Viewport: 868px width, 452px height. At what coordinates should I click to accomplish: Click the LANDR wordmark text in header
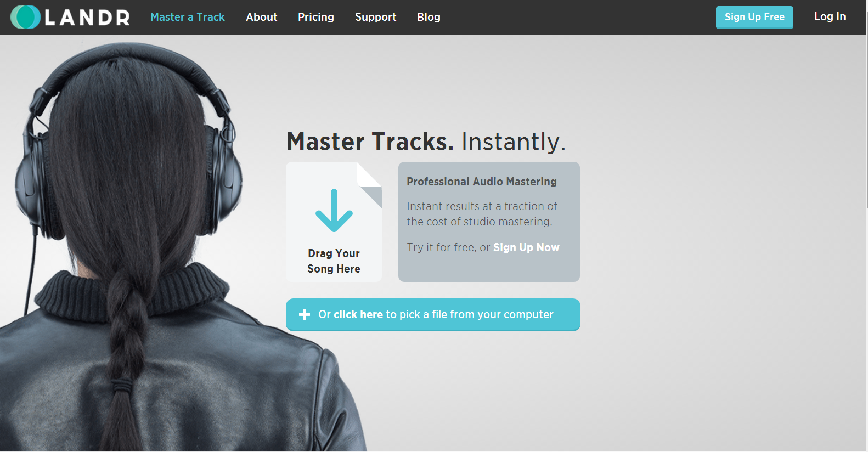[87, 18]
